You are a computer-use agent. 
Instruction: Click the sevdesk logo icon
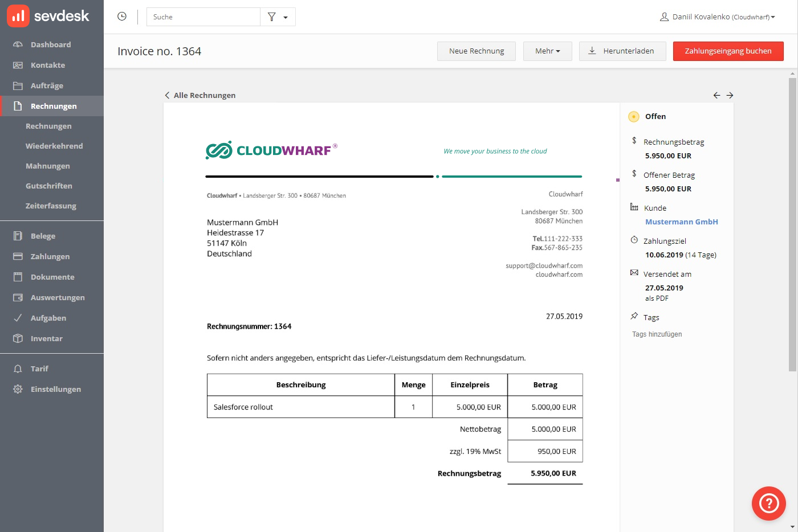click(x=18, y=16)
